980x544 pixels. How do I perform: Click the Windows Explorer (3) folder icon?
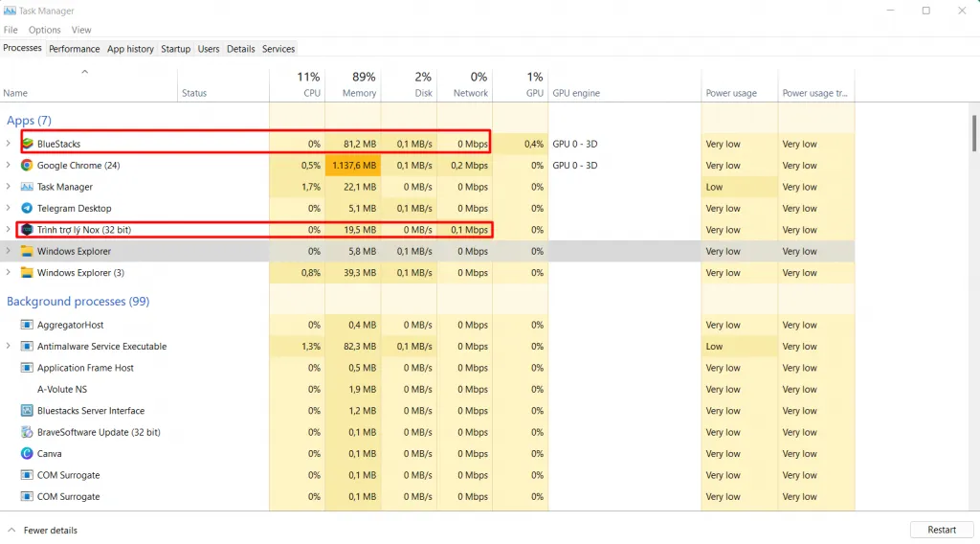[27, 273]
